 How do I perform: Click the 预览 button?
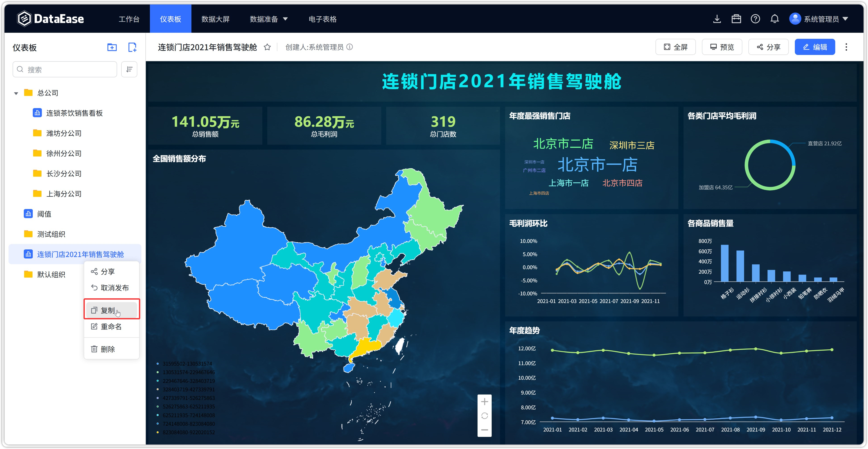[722, 47]
